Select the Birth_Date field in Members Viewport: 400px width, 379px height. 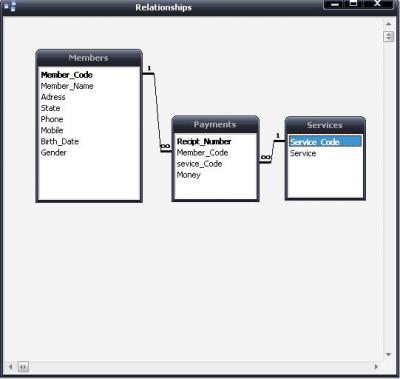click(x=60, y=141)
